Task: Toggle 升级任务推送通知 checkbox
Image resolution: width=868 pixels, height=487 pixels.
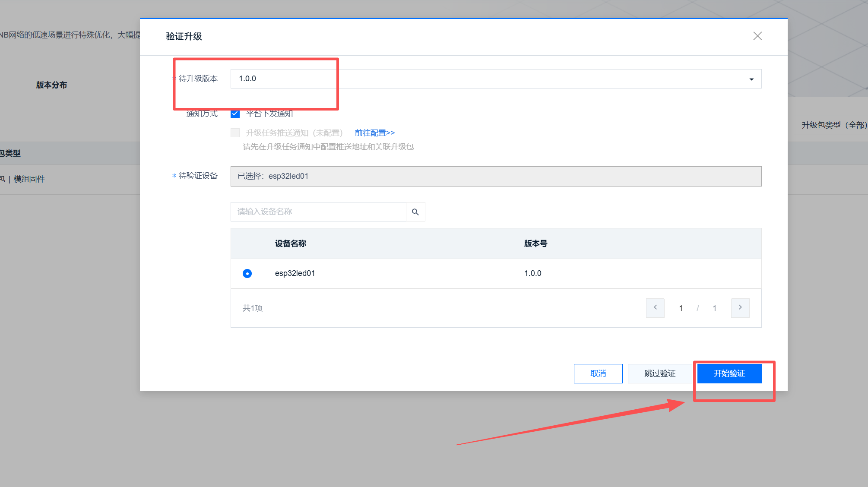Action: pyautogui.click(x=235, y=133)
